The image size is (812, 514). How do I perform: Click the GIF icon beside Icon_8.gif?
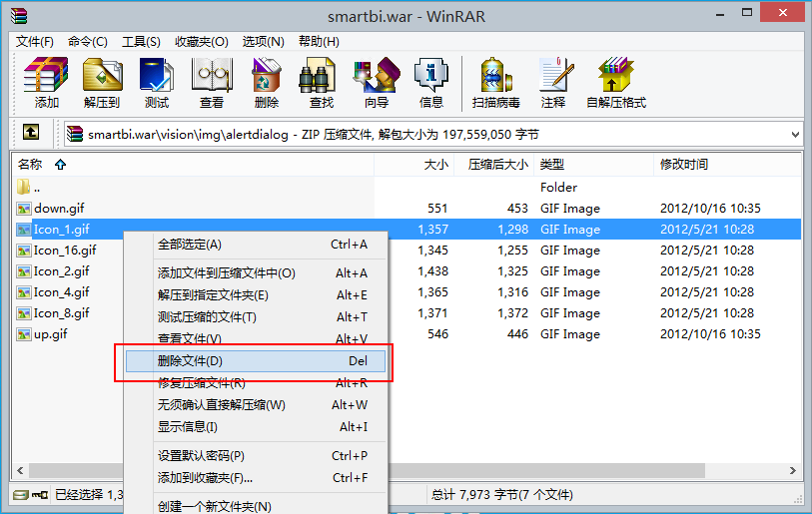coord(23,313)
